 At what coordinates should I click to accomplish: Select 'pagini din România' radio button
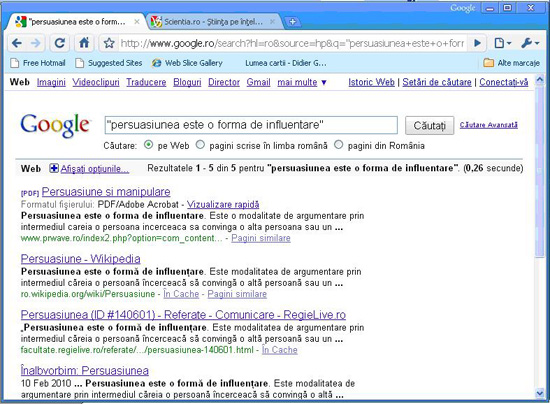tap(338, 145)
